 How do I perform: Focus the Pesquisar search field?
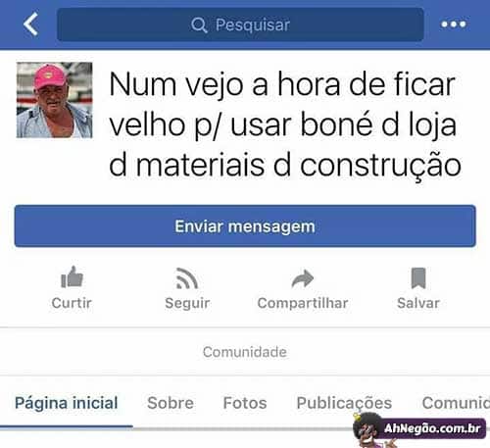240,25
